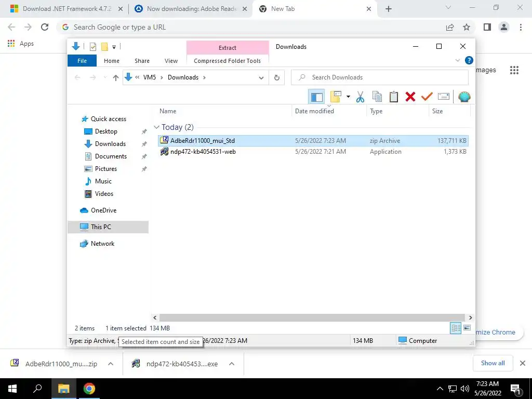Open OneDrive in the navigation pane
This screenshot has height=399, width=532.
(103, 210)
